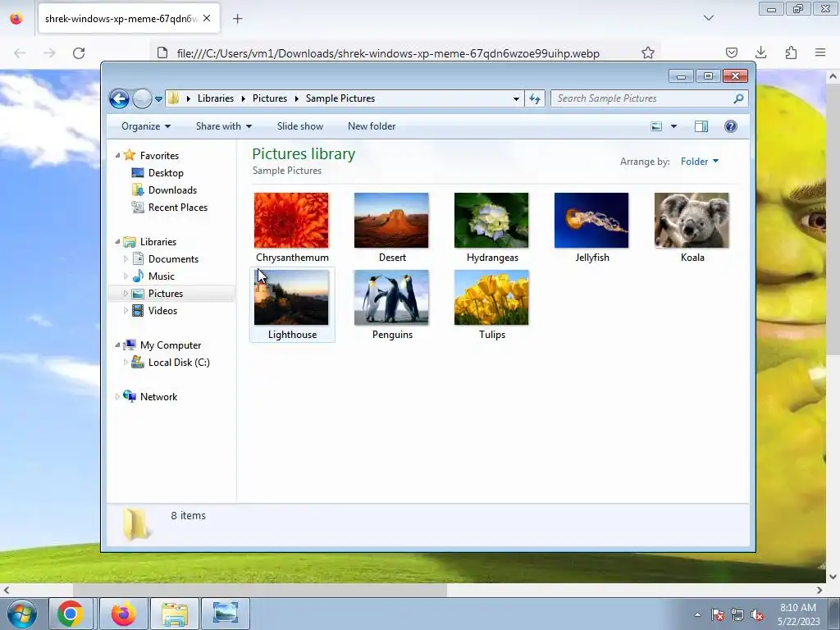Select the Pictures library in sidebar
This screenshot has width=840, height=630.
point(166,294)
